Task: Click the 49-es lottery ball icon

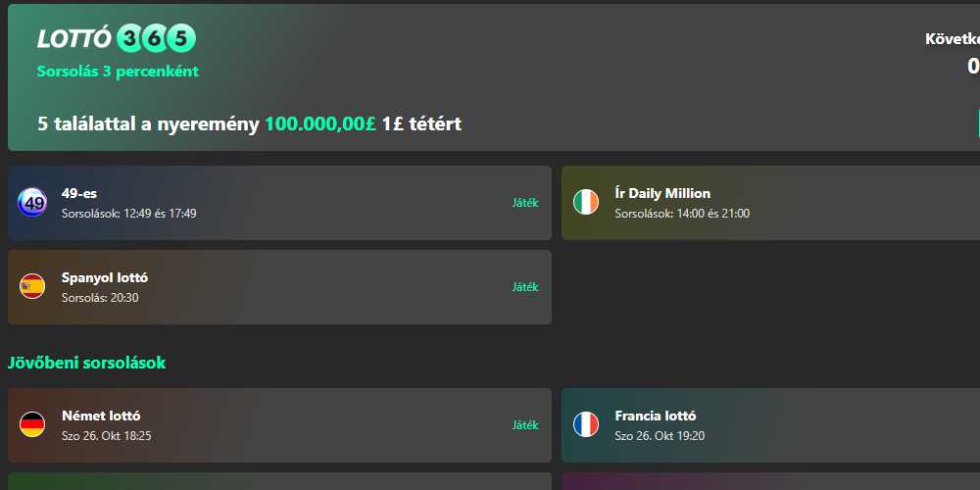Action: pyautogui.click(x=32, y=203)
